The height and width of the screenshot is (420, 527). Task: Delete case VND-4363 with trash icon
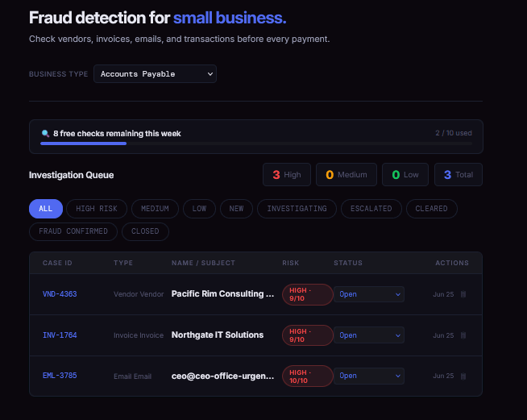coord(463,294)
